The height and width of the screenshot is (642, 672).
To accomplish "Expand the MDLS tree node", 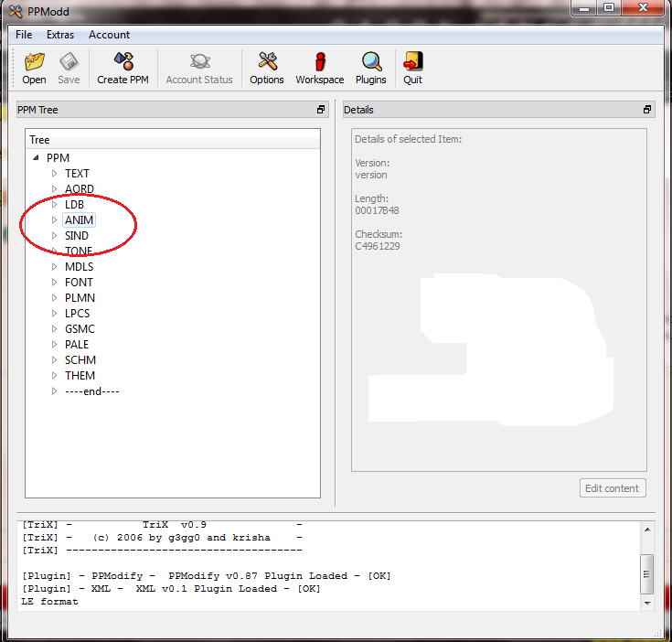I will pyautogui.click(x=55, y=266).
